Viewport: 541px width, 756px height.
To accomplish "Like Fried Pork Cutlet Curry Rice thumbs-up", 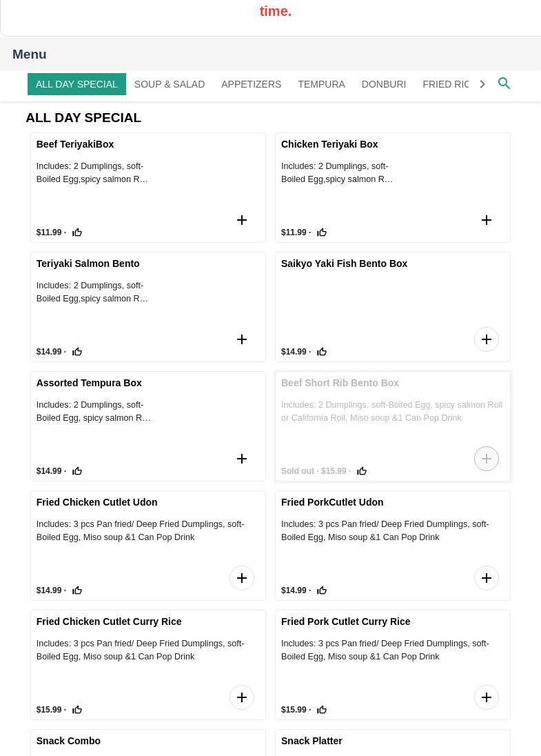I will click(x=322, y=710).
